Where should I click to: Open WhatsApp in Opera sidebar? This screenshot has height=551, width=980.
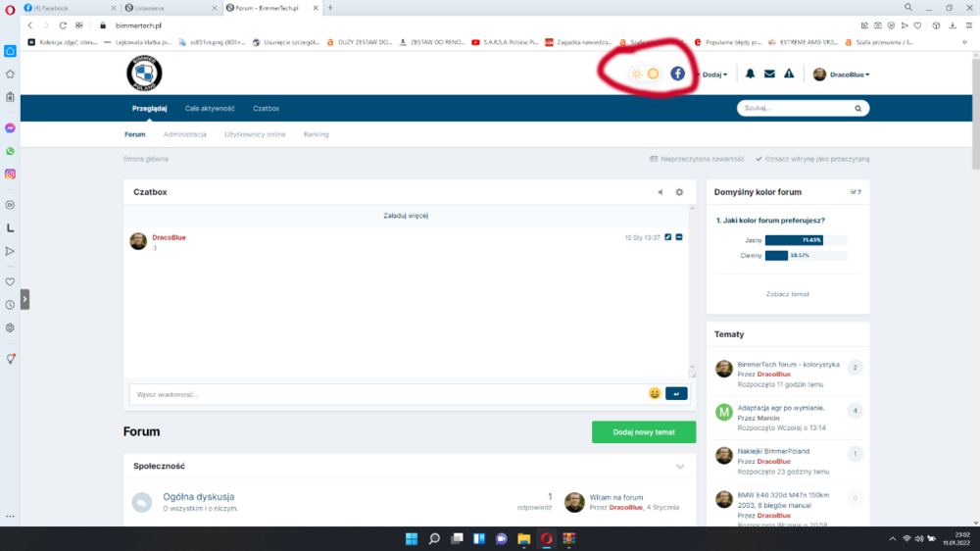tap(10, 151)
